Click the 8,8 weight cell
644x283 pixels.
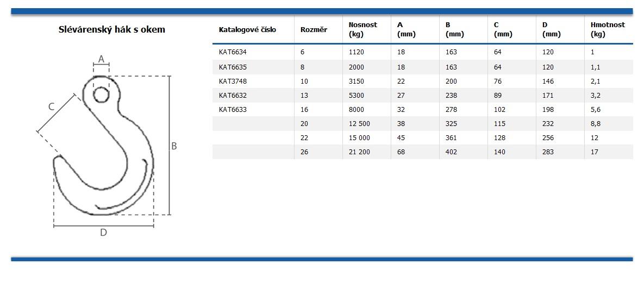(x=595, y=124)
